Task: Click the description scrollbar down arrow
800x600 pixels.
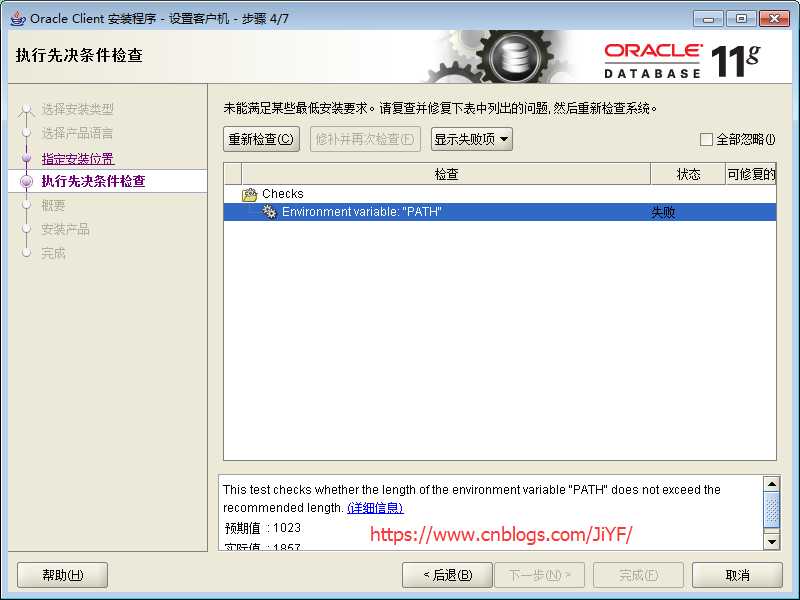Action: click(x=771, y=541)
